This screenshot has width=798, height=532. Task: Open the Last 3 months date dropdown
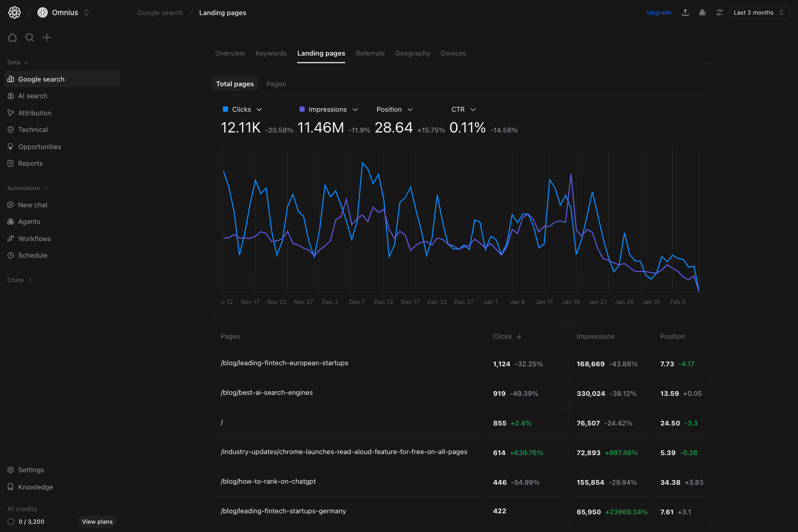[759, 12]
